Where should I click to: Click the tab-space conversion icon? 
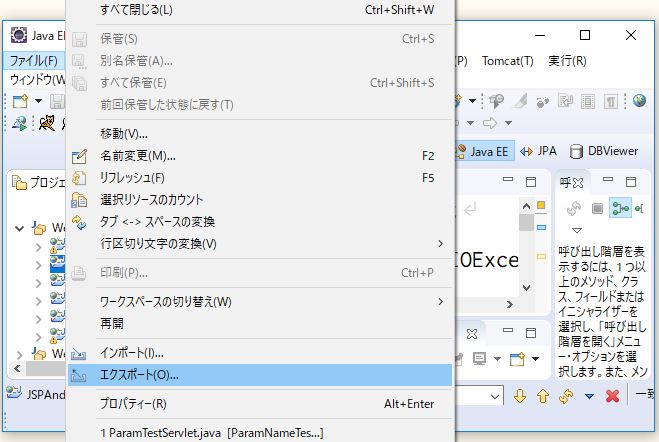click(79, 222)
